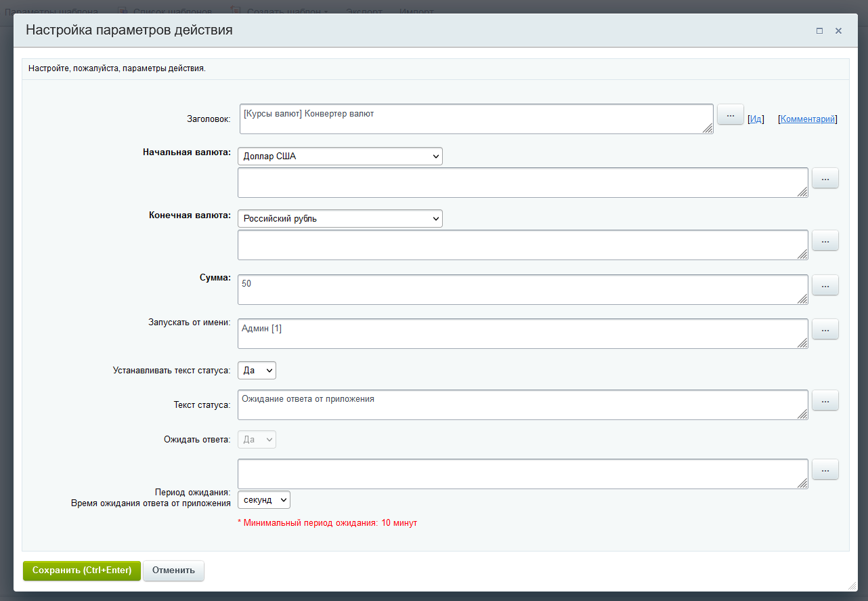The height and width of the screenshot is (601, 868).
Task: Click the Текст статуса text area
Action: (x=523, y=405)
